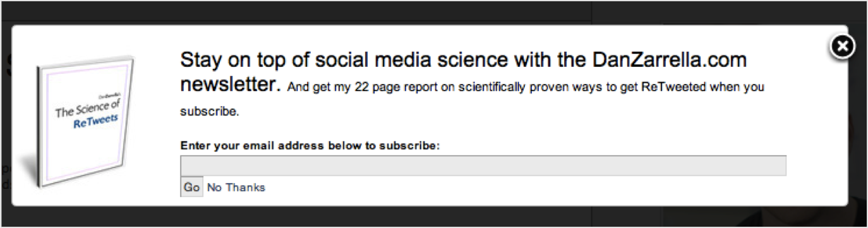Decline via the No Thanks link
The height and width of the screenshot is (228, 868).
tap(236, 188)
